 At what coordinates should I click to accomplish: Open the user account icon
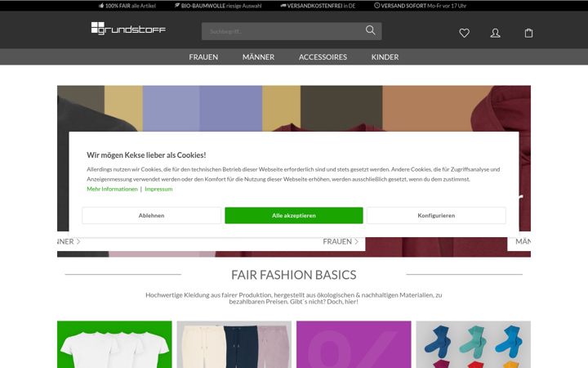pyautogui.click(x=496, y=33)
